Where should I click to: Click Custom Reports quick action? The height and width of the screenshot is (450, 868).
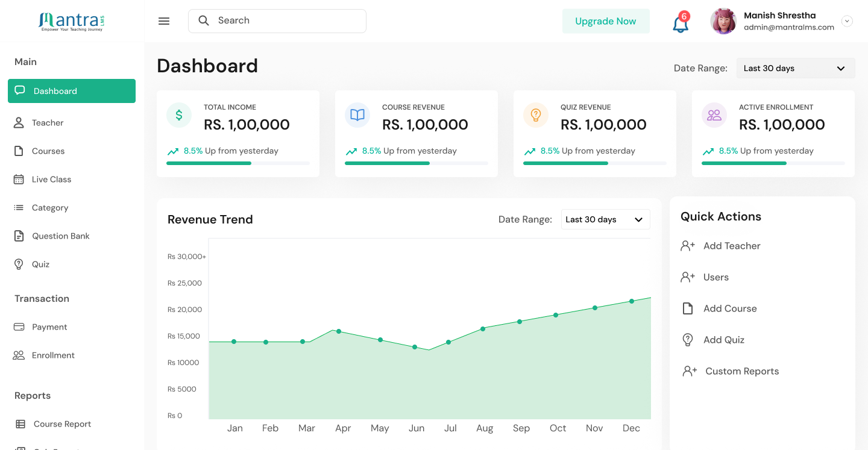pos(741,371)
